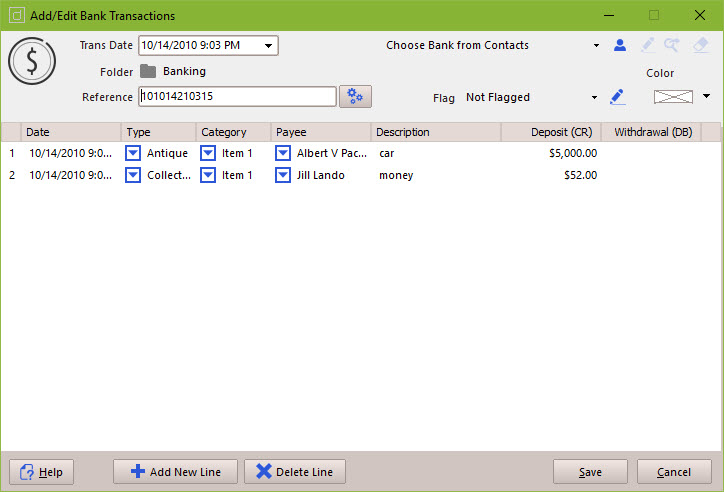Open the Not Flagged flag dropdown
Image resolution: width=724 pixels, height=492 pixels.
594,97
